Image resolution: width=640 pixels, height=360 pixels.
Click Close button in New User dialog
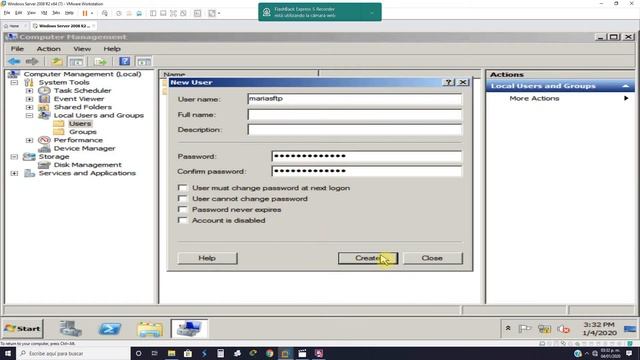click(433, 258)
